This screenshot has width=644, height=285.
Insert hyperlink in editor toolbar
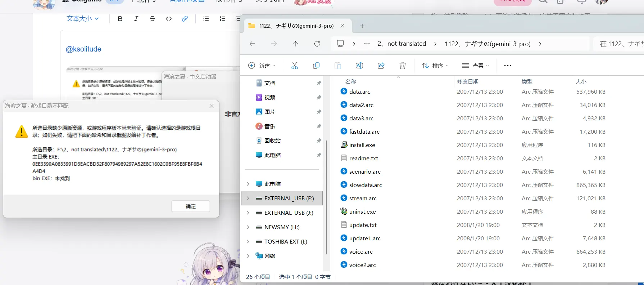coord(185,19)
